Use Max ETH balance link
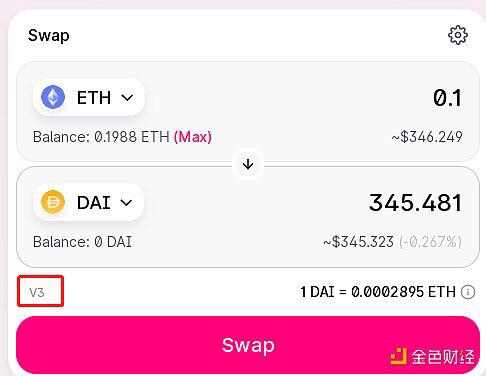 [x=193, y=137]
